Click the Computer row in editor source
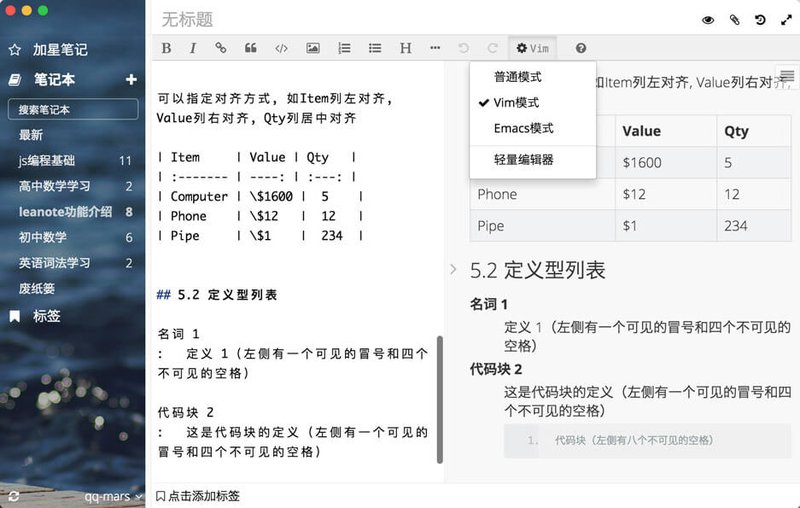Screen dimensions: 800x508 click(260, 196)
